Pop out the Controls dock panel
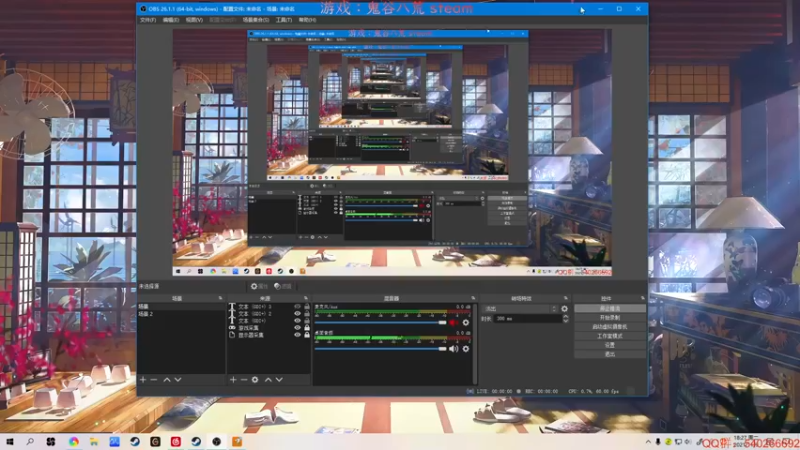The height and width of the screenshot is (450, 800). pyautogui.click(x=642, y=298)
